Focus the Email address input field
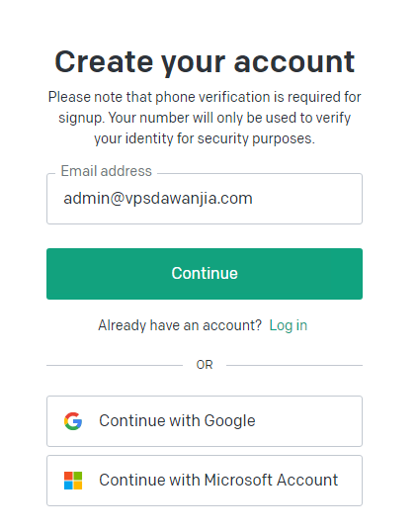This screenshot has width=418, height=532. [x=205, y=199]
